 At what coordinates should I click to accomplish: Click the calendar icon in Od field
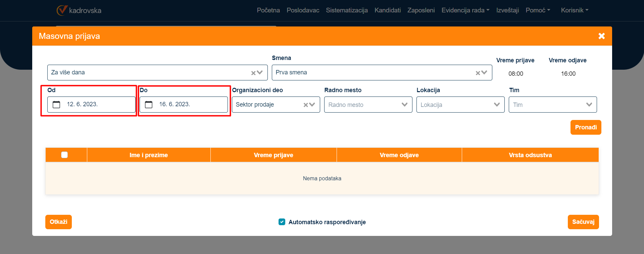click(56, 105)
